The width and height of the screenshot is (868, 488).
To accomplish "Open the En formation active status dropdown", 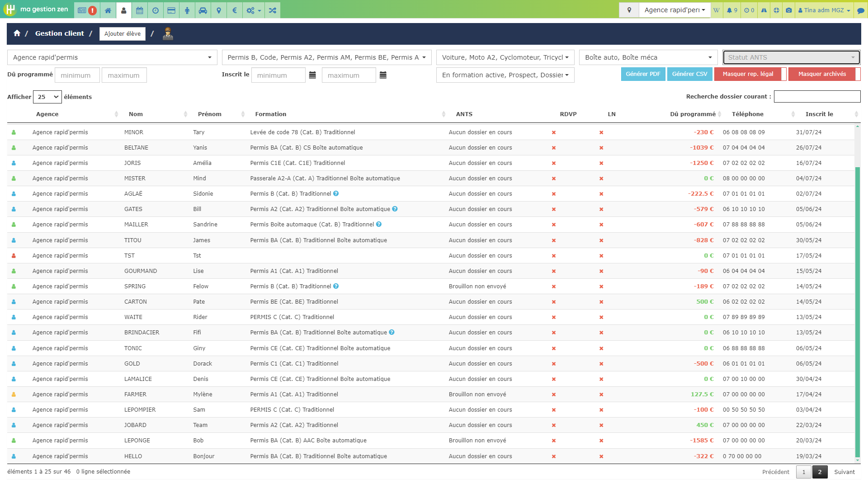I will pyautogui.click(x=505, y=75).
